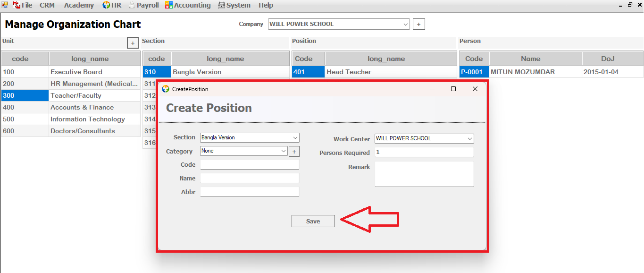The width and height of the screenshot is (644, 273).
Task: Close the CreatePosition dialog
Action: coord(475,89)
